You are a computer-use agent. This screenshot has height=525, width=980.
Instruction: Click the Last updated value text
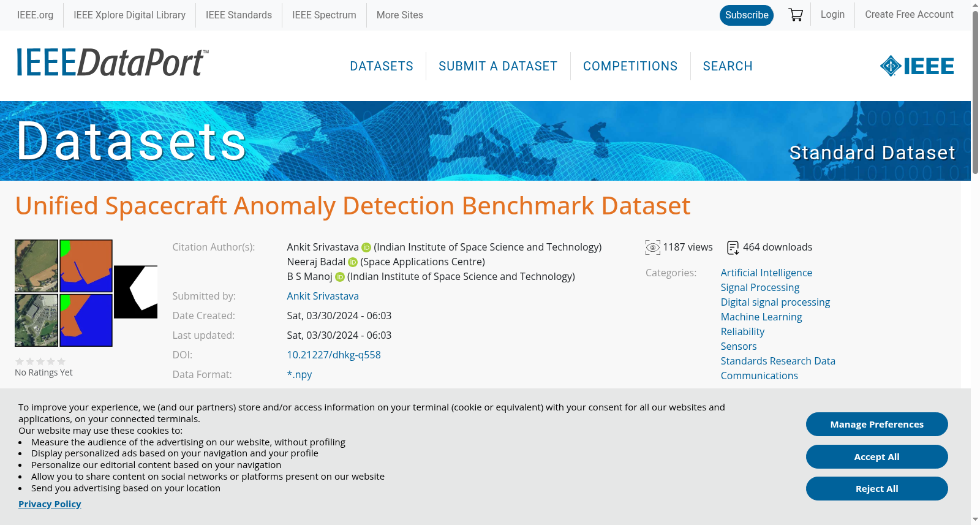pyautogui.click(x=339, y=335)
